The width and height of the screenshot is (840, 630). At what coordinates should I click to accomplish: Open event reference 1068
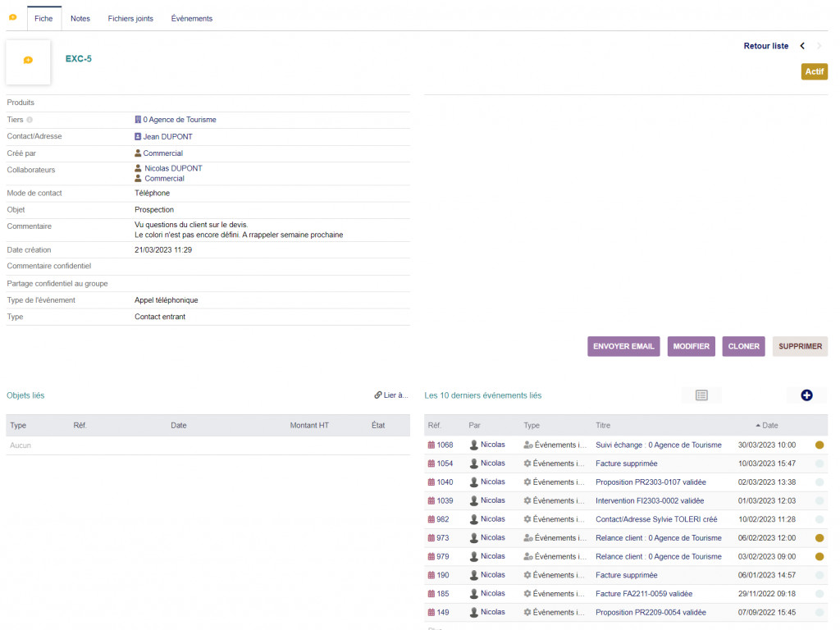pyautogui.click(x=441, y=445)
